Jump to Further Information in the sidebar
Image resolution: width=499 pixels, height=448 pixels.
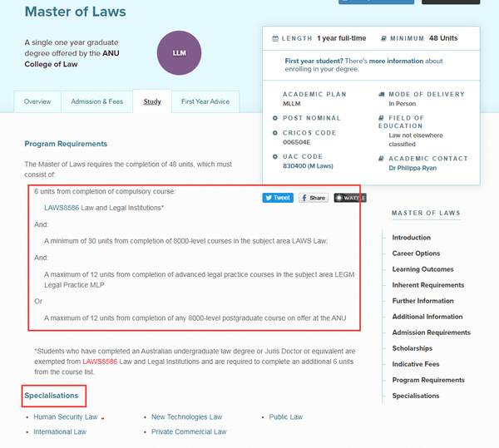pos(422,301)
